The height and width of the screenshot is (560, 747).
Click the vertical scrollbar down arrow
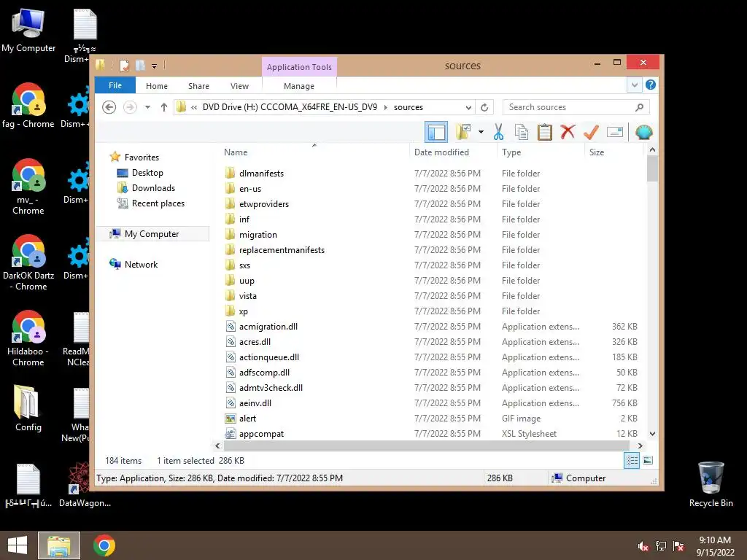point(653,434)
